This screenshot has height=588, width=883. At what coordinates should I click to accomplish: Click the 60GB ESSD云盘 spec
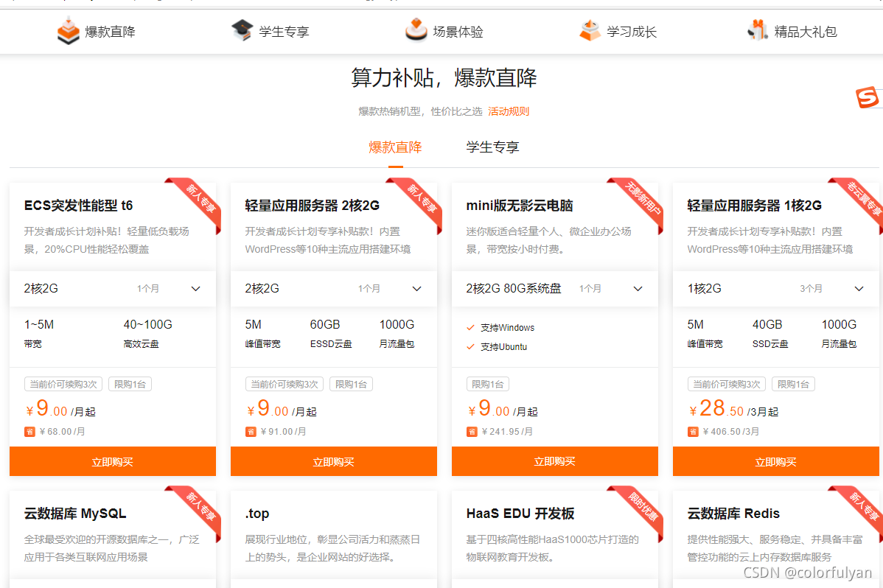point(330,334)
